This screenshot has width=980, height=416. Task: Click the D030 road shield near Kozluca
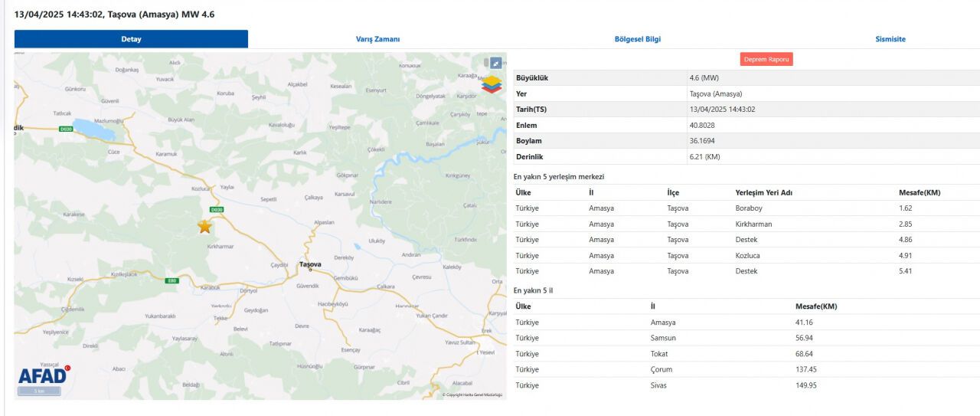[217, 210]
